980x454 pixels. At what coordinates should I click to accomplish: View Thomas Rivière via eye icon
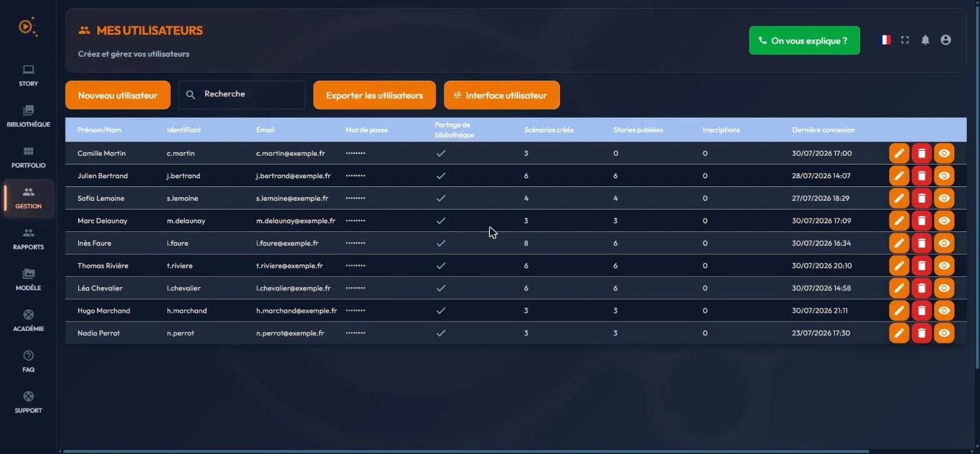(944, 266)
